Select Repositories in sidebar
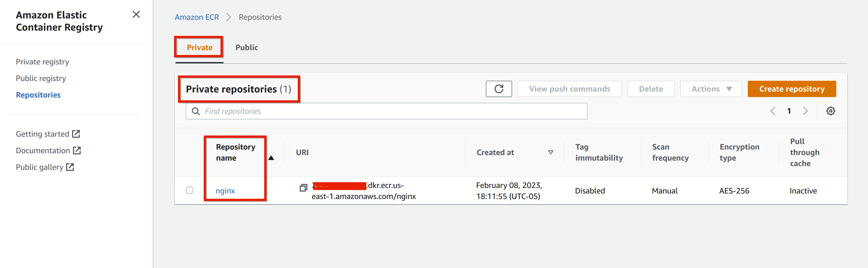 coord(38,95)
